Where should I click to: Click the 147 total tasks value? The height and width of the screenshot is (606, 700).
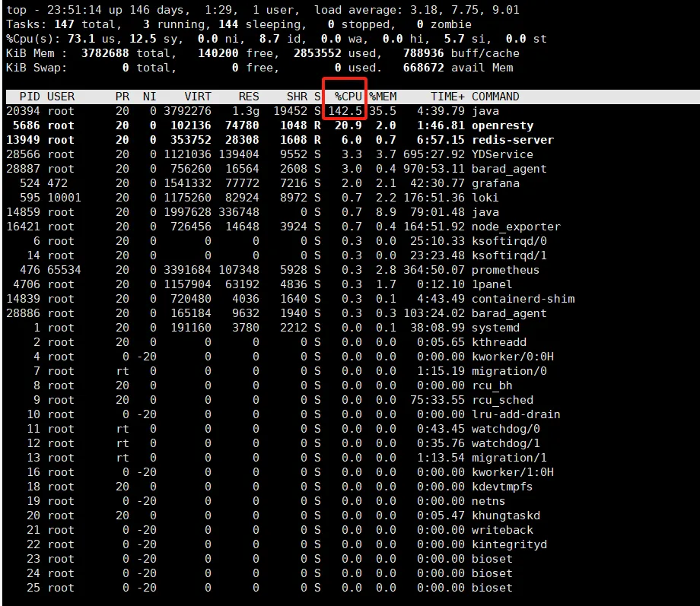(x=64, y=24)
